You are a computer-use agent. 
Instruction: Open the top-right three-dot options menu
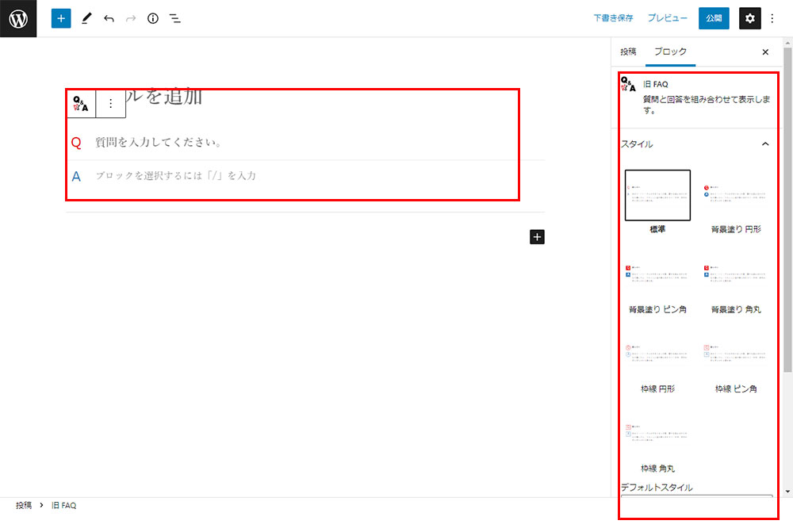point(773,18)
